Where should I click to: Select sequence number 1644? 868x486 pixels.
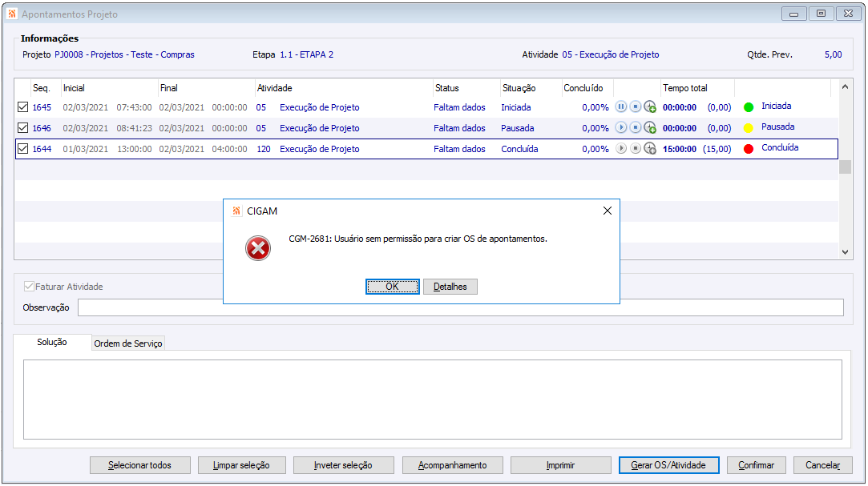(x=42, y=149)
